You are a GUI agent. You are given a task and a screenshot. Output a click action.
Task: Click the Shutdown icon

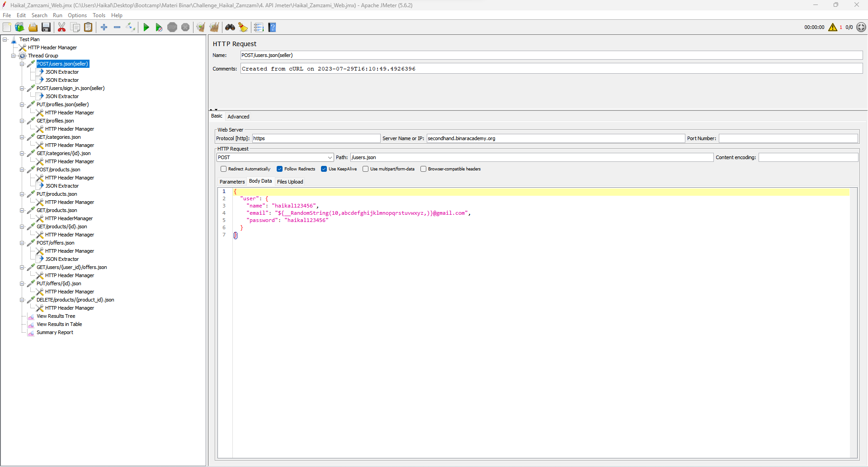[x=185, y=28]
